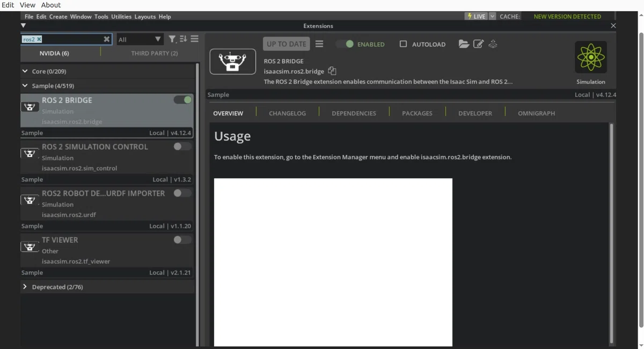The image size is (644, 349).
Task: Open the OMNIGRAPH tab
Action: click(536, 113)
